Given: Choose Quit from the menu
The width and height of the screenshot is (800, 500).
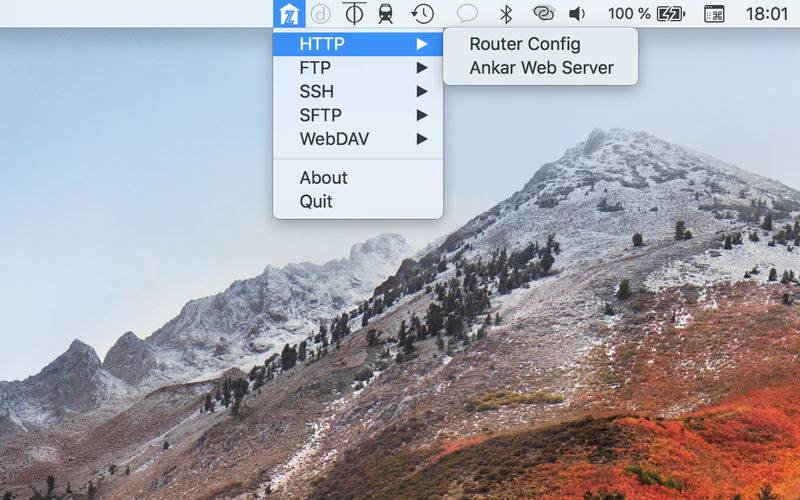Looking at the screenshot, I should (x=358, y=202).
